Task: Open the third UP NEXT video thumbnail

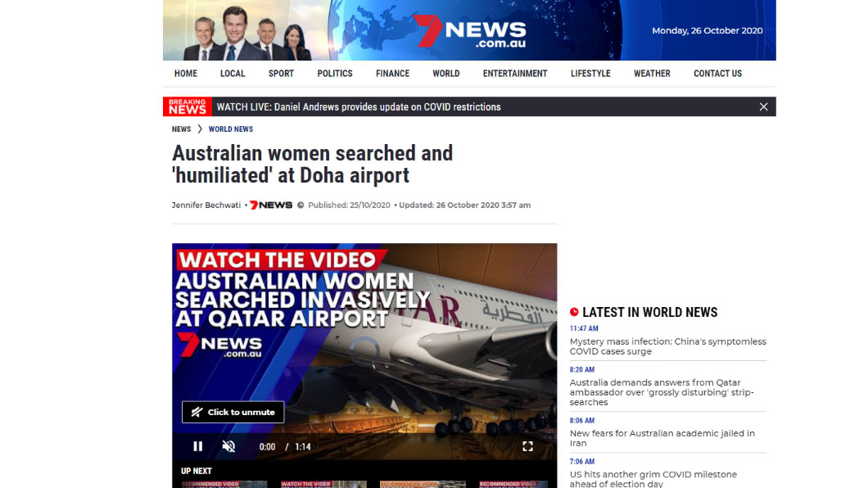Action: click(423, 484)
